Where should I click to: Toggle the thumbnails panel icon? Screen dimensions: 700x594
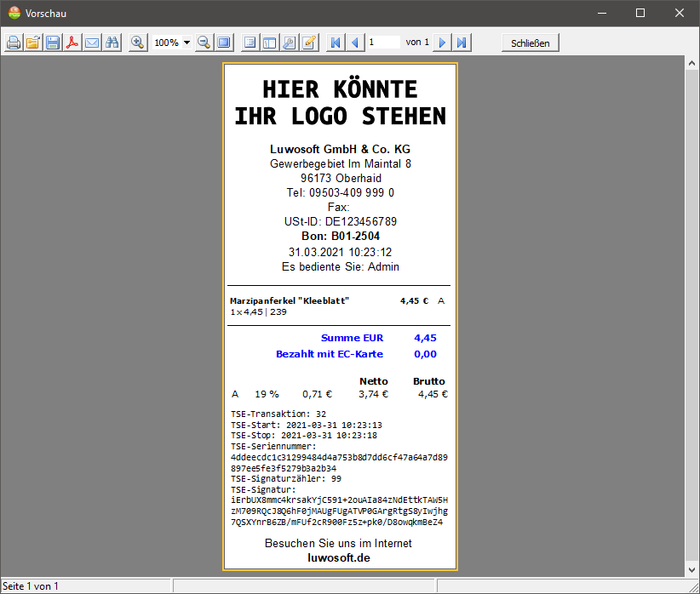click(x=270, y=43)
